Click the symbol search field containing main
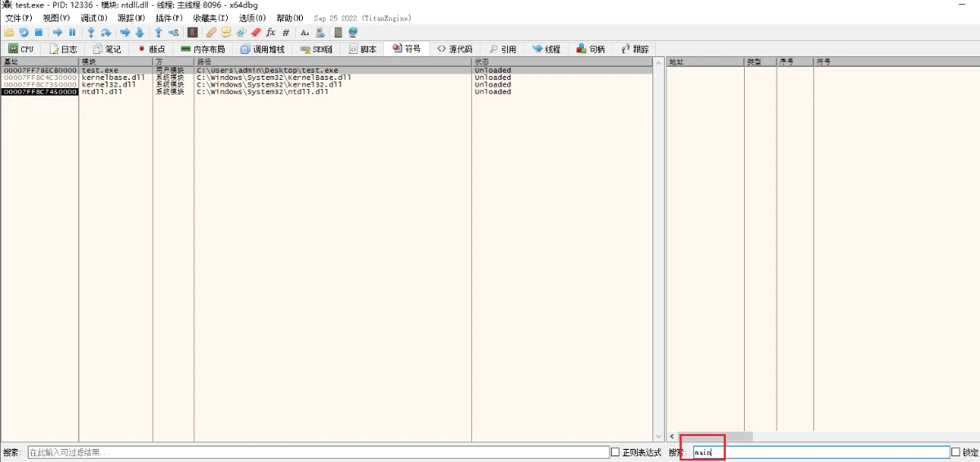The image size is (980, 462). coord(817,452)
